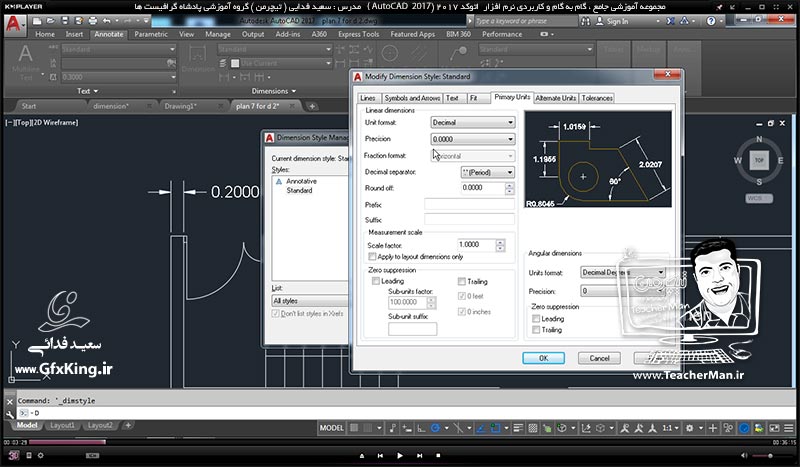This screenshot has width=800, height=467.
Task: Open the linear Precision 0.0000 dropdown
Action: tap(472, 139)
